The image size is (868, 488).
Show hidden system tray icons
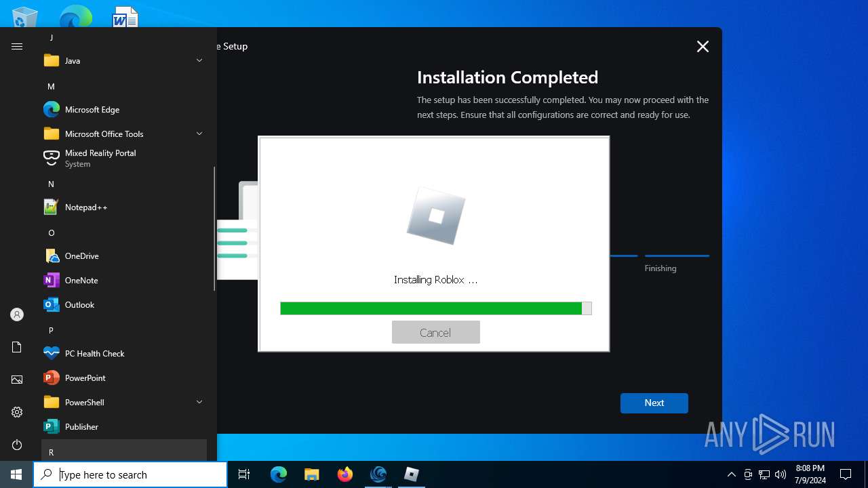(731, 474)
